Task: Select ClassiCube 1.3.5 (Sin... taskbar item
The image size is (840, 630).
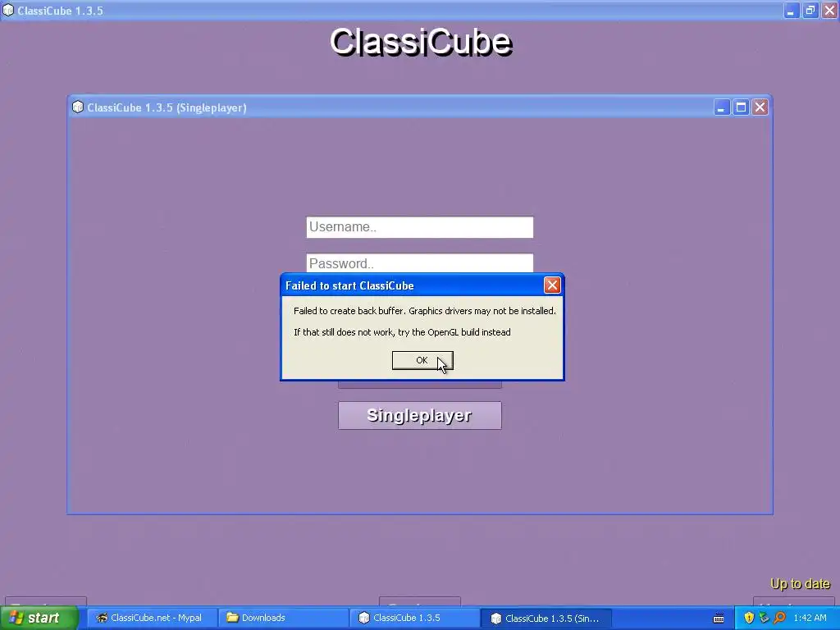Action: [x=546, y=619]
